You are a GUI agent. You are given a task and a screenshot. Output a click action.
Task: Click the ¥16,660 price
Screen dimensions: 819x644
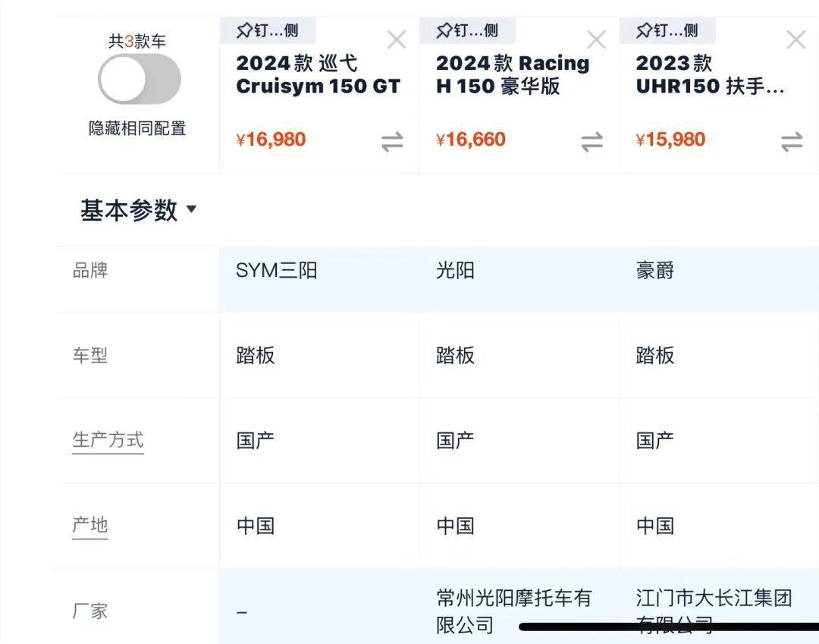(471, 140)
